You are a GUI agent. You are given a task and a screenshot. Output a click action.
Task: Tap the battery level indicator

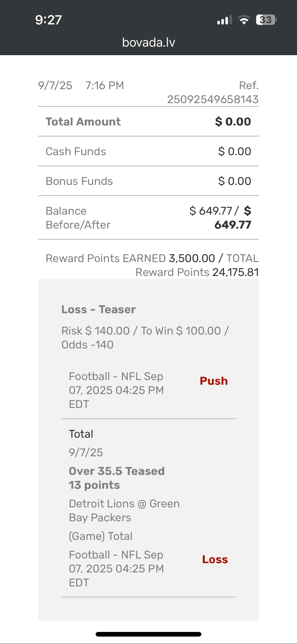click(266, 20)
